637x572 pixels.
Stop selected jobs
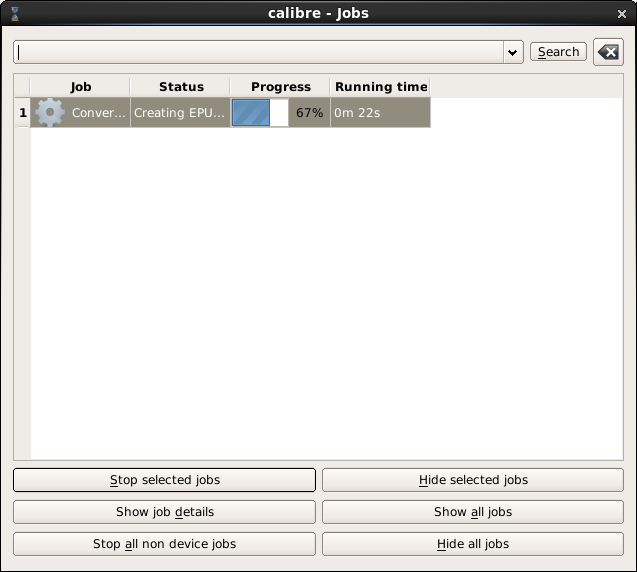(165, 480)
